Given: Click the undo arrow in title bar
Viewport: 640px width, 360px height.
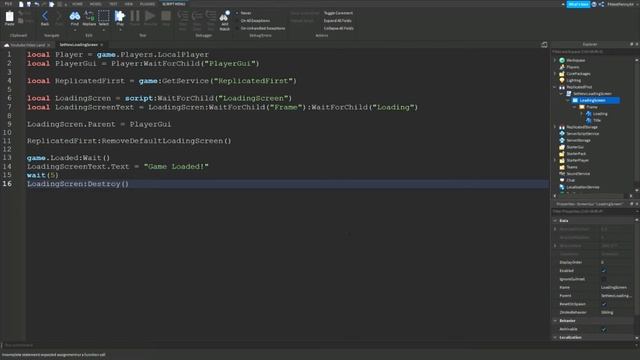Looking at the screenshot, I should pyautogui.click(x=37, y=4).
